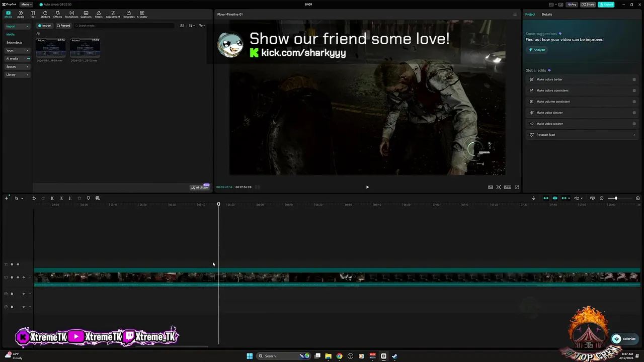
Task: Click the Record button
Action: coord(63,26)
